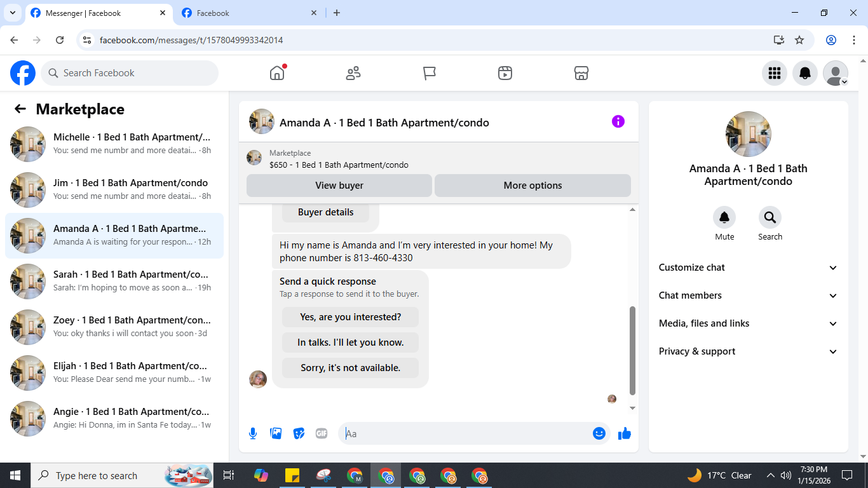Click the chat scrollbar thumb

point(632,351)
